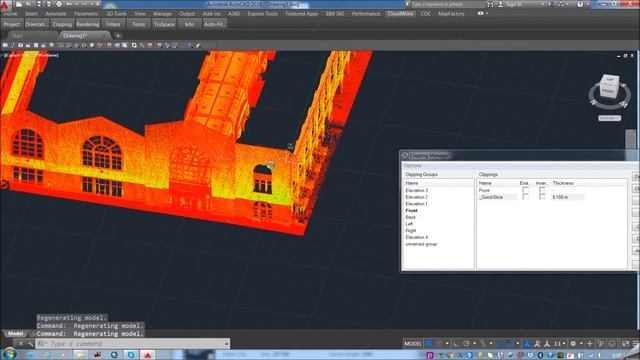This screenshot has height=360, width=640.
Task: Click the command line customize wrench icon
Action: [30, 344]
